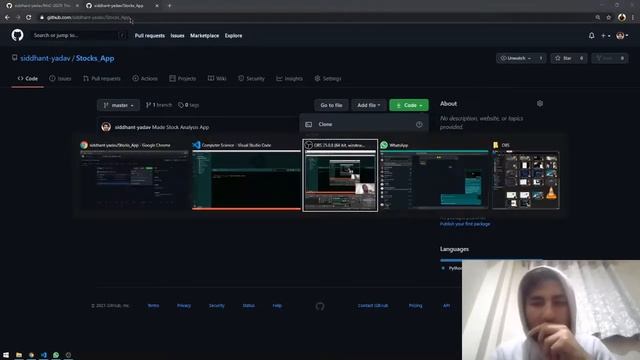The height and width of the screenshot is (360, 640).
Task: Select the Settings tab
Action: [x=328, y=78]
